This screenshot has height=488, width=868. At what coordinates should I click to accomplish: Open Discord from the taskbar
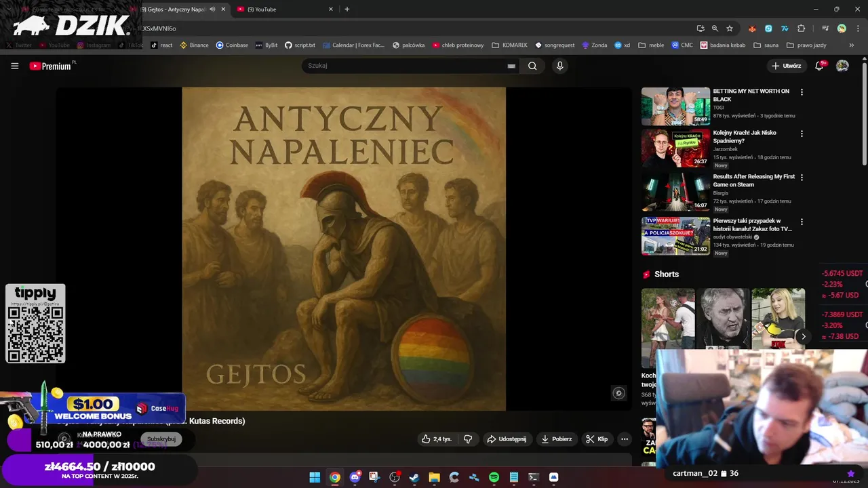[x=355, y=477]
